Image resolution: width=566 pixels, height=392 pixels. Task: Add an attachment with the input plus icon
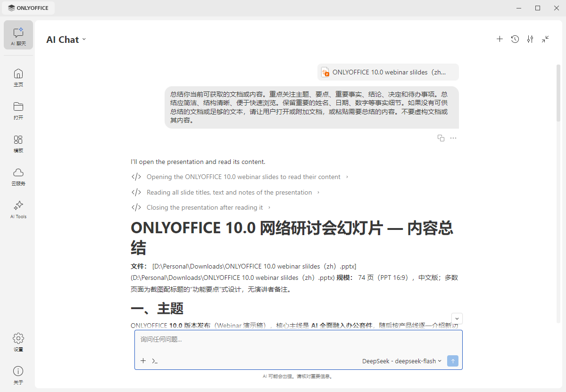[x=143, y=361]
